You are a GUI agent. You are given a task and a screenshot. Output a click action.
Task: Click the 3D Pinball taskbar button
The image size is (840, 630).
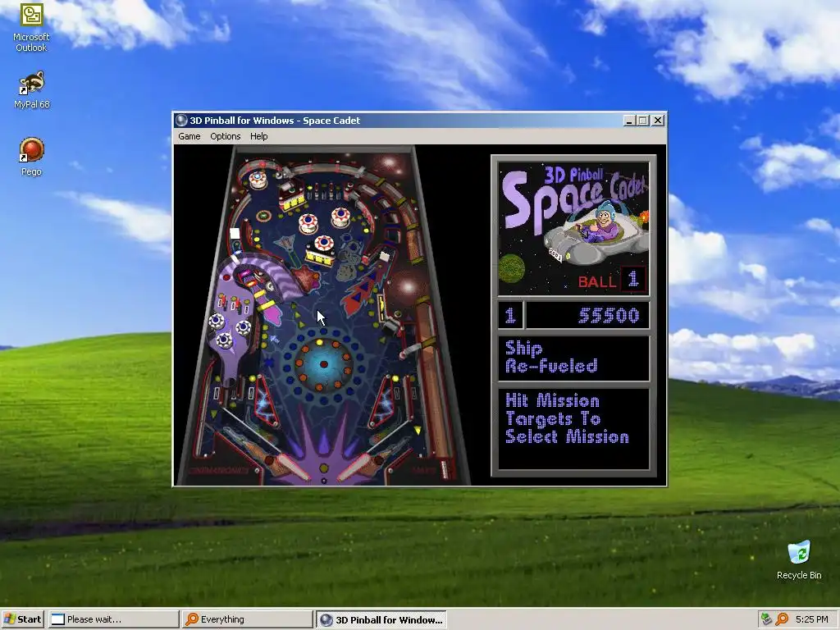pos(381,620)
